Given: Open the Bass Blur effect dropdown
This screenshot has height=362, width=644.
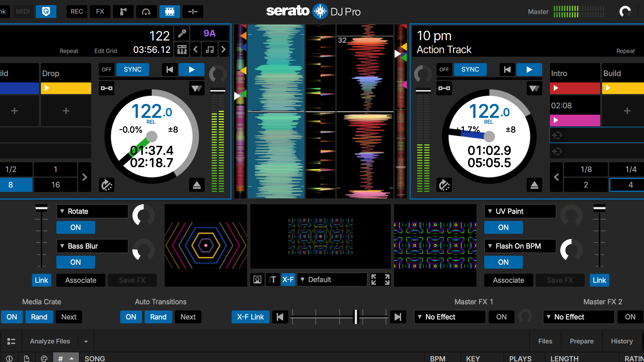Looking at the screenshot, I should click(92, 246).
